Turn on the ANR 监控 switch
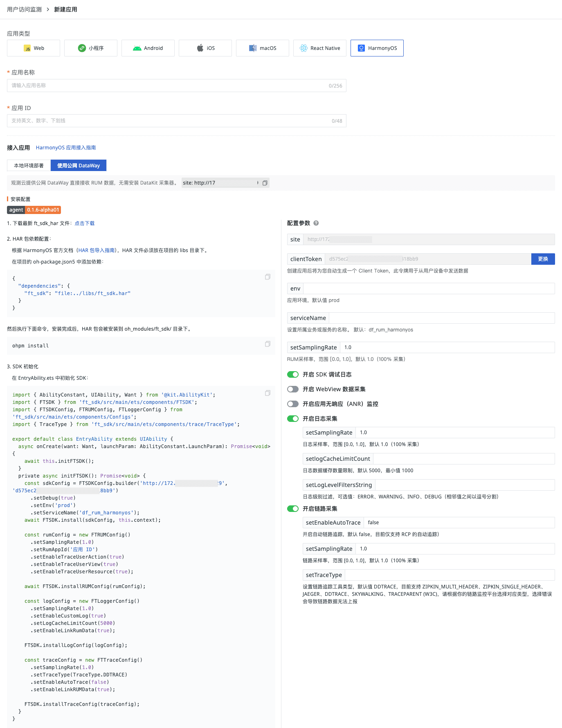This screenshot has height=728, width=562. [293, 404]
